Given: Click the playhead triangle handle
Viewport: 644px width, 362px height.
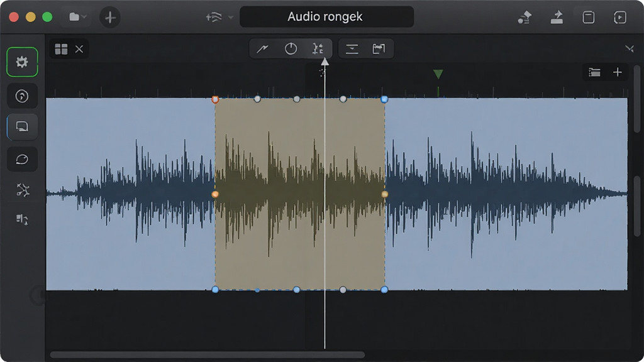Looking at the screenshot, I should coord(325,62).
